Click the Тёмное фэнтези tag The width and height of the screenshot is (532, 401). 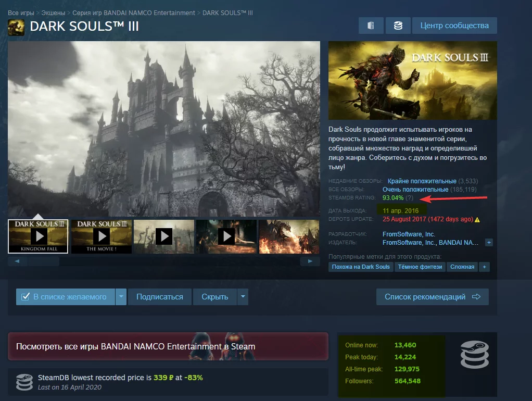pyautogui.click(x=420, y=267)
